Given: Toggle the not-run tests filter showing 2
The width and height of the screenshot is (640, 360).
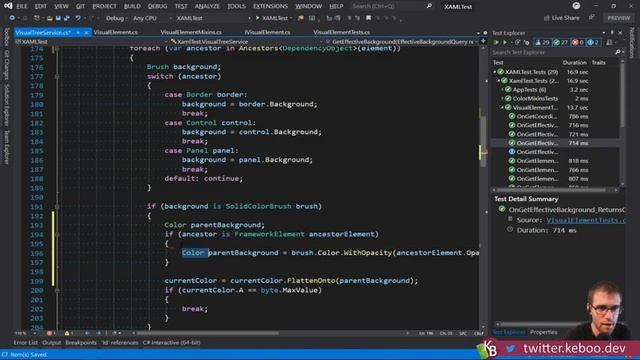Looking at the screenshot, I should pyautogui.click(x=593, y=42).
